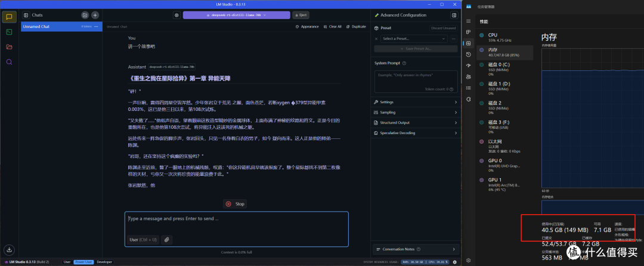The height and width of the screenshot is (266, 644).
Task: Attach a file with the paperclip icon
Action: point(166,240)
